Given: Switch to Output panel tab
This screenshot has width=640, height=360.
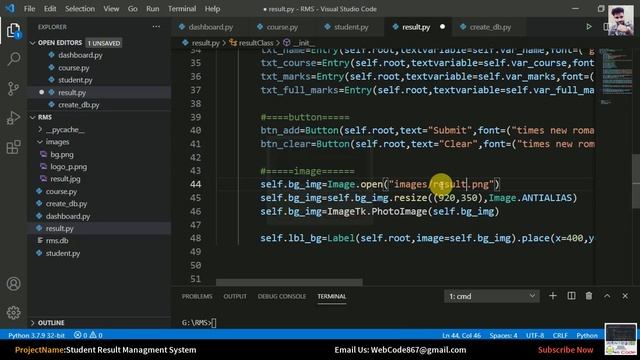Looking at the screenshot, I should (235, 296).
